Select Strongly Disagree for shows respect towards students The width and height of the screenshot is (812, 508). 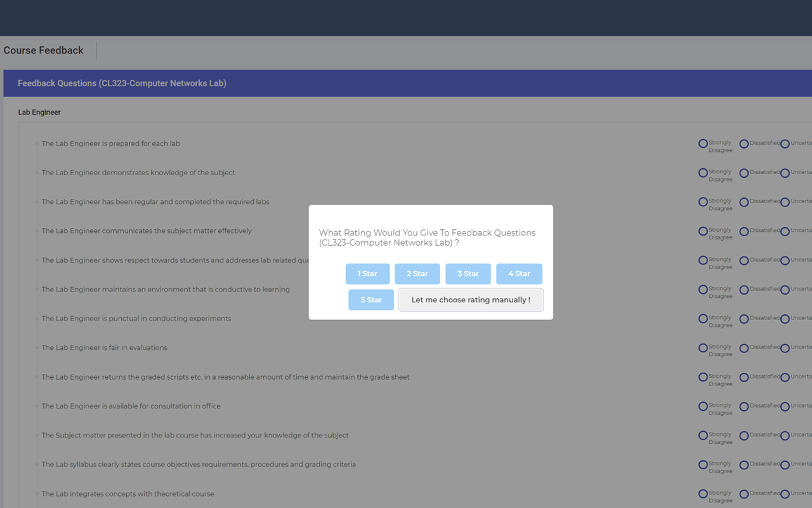pyautogui.click(x=703, y=260)
